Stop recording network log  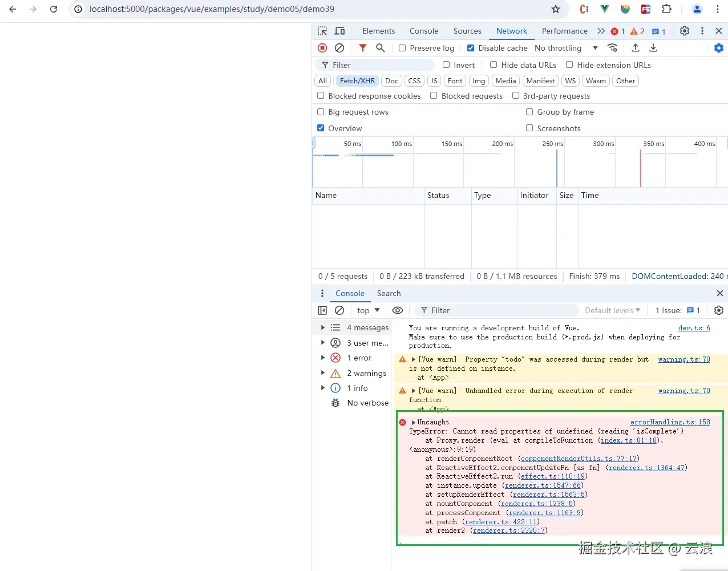322,48
